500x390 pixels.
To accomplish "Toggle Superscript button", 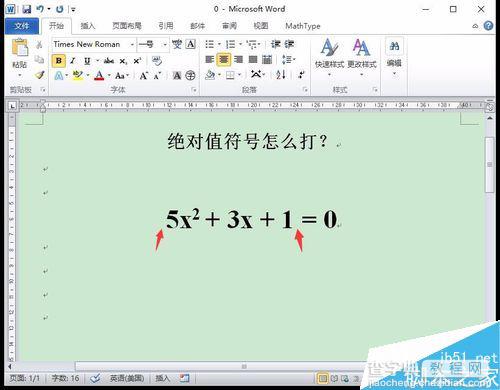I will point(137,61).
